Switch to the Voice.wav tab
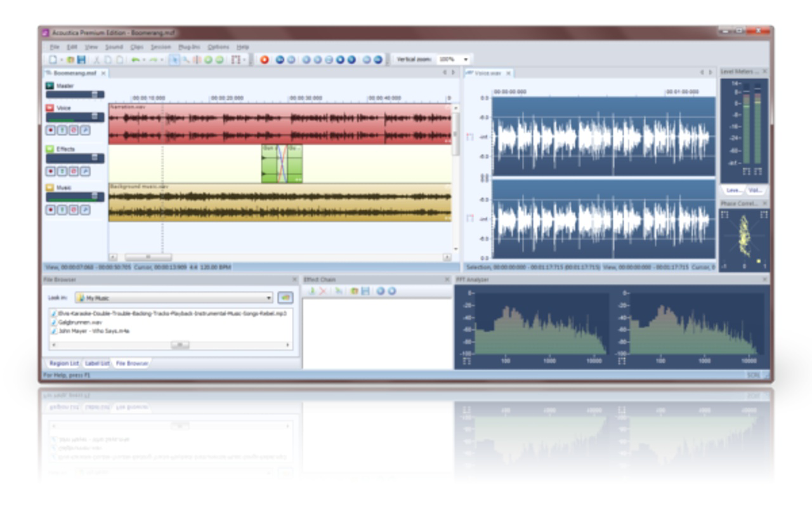 [x=488, y=72]
